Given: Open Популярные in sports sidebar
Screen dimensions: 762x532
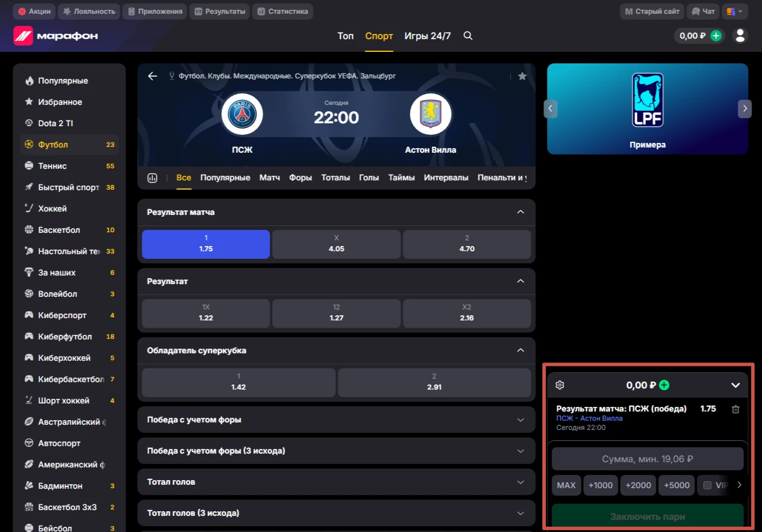Looking at the screenshot, I should pyautogui.click(x=69, y=81).
